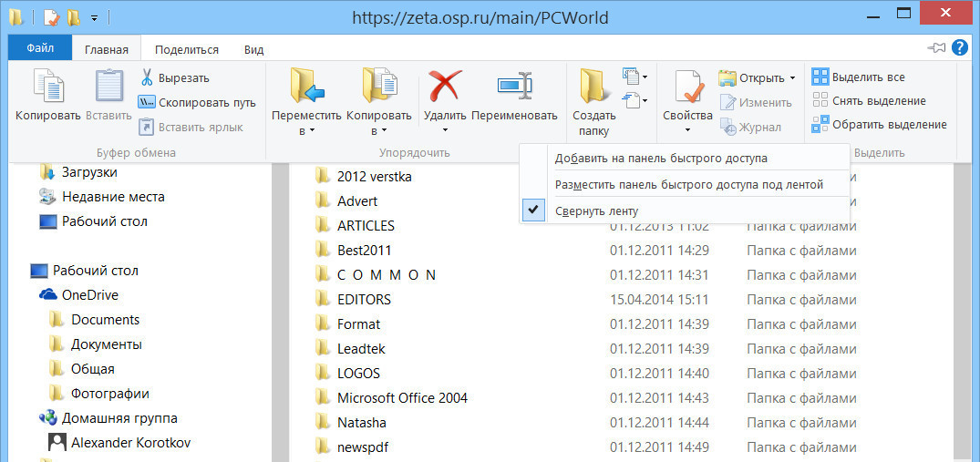Click Copy path (Скопировать путь) icon

click(x=148, y=102)
